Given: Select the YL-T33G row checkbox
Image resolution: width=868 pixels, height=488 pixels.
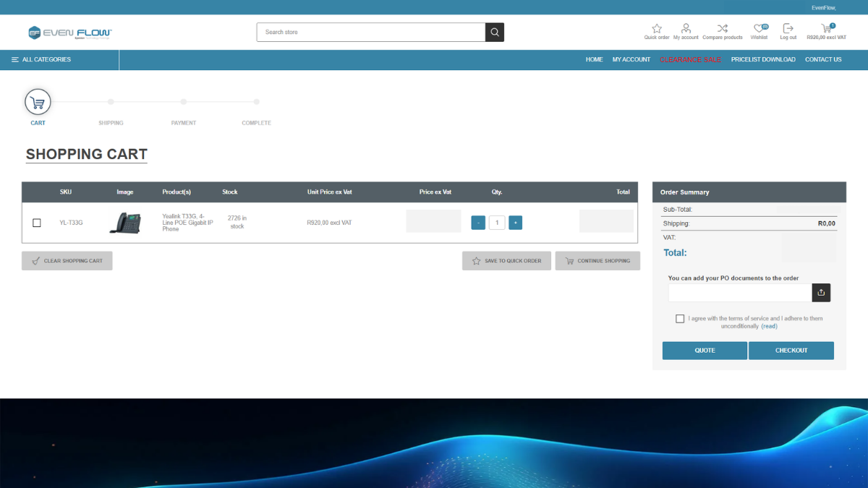Looking at the screenshot, I should 37,223.
